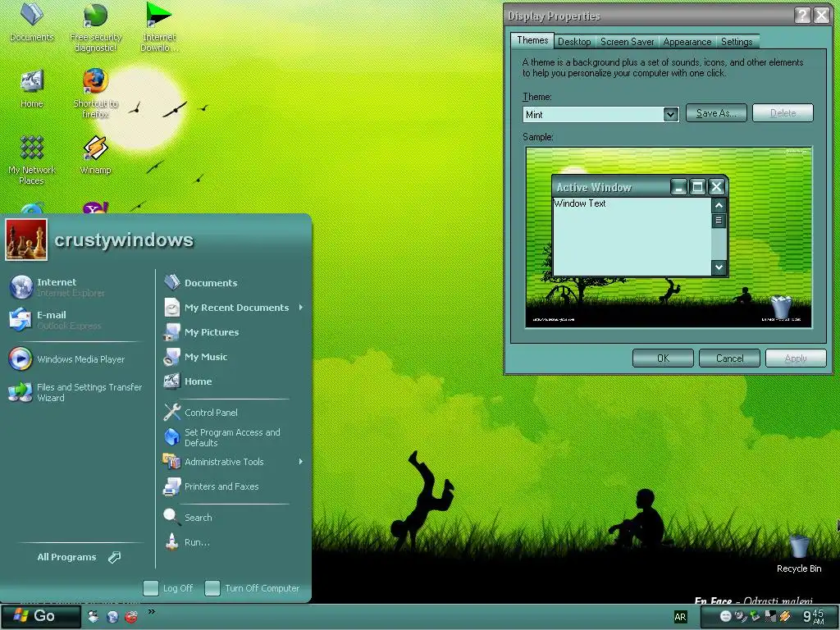The height and width of the screenshot is (630, 840).
Task: Open Free security diagnostic desktop shortcut
Action: click(95, 28)
